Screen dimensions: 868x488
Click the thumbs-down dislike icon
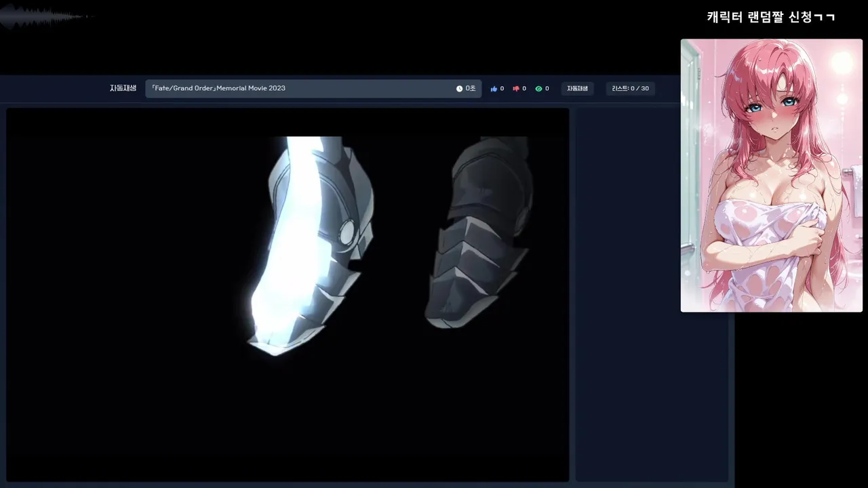516,89
